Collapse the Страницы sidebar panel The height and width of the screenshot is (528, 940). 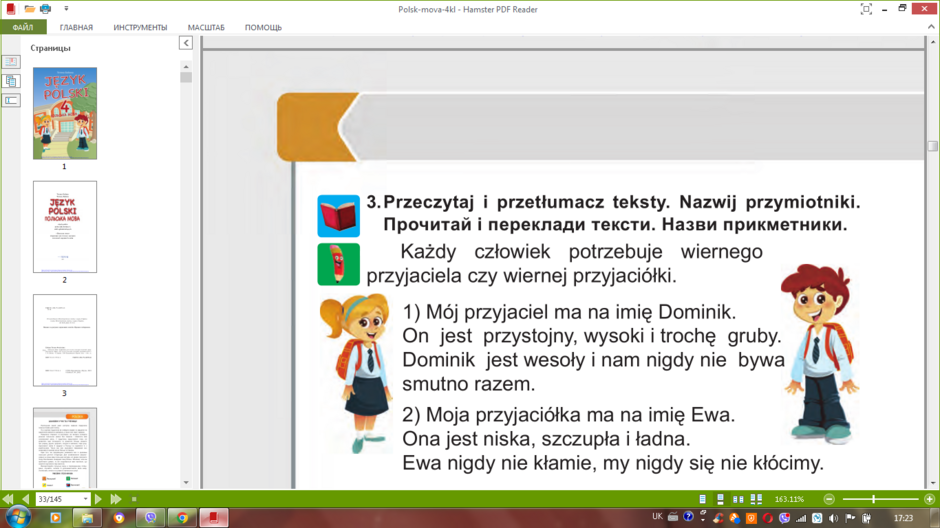coord(186,43)
